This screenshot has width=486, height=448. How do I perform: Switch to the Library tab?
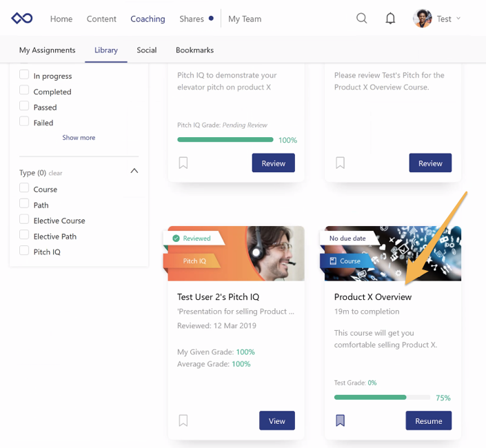tap(106, 50)
